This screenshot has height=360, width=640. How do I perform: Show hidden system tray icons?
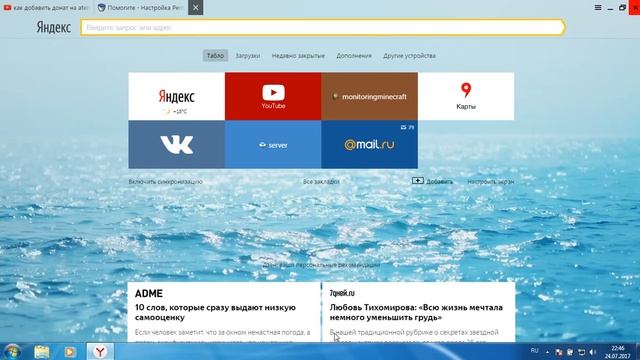coord(547,352)
